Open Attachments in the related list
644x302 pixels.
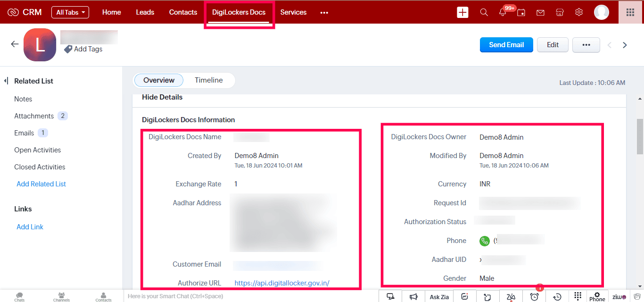point(34,116)
